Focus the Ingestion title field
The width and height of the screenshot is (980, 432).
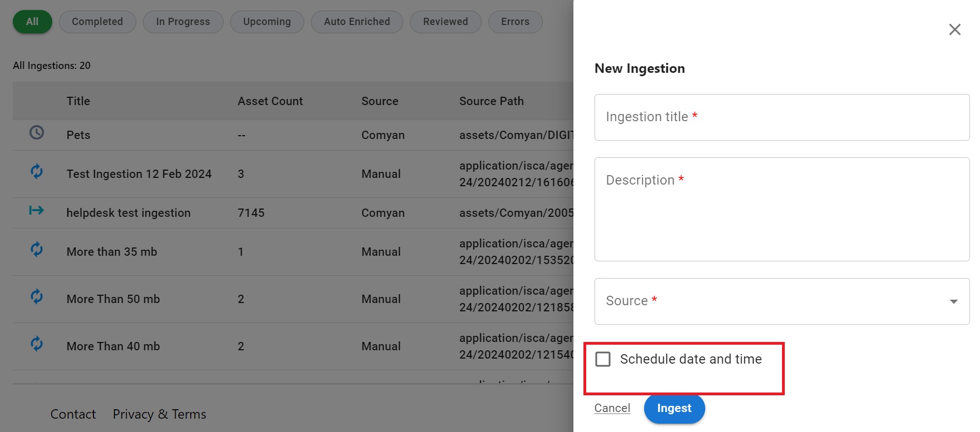[781, 117]
